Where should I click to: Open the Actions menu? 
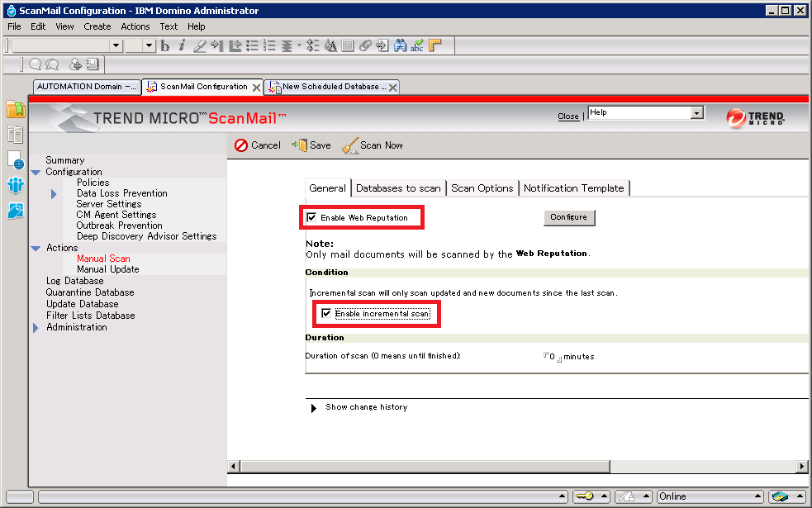(135, 26)
